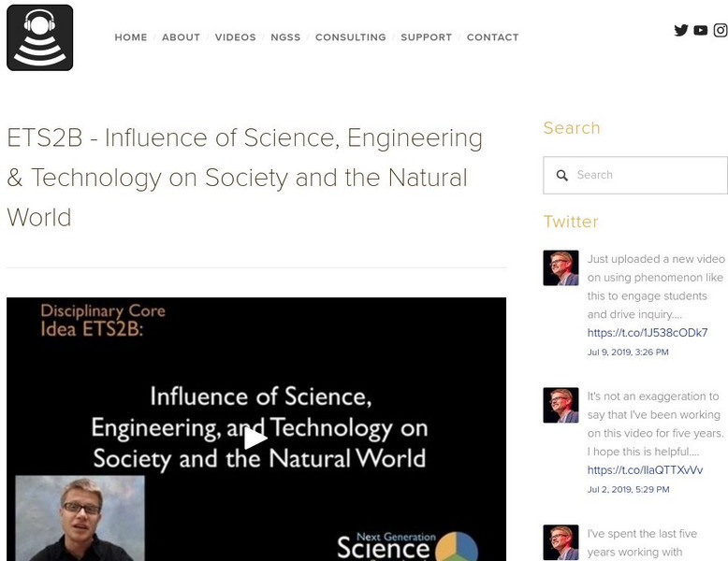The height and width of the screenshot is (561, 728).
Task: Click the headphones site logo
Action: coord(39,37)
